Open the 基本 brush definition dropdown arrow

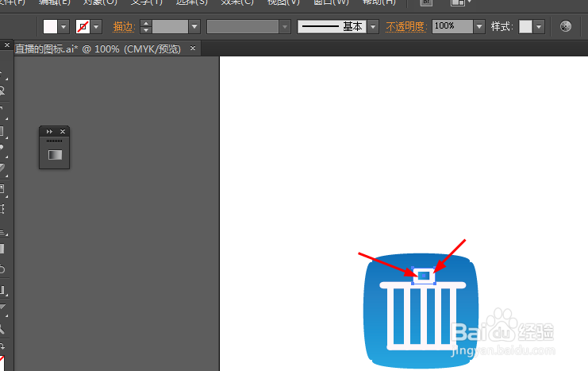(x=373, y=27)
